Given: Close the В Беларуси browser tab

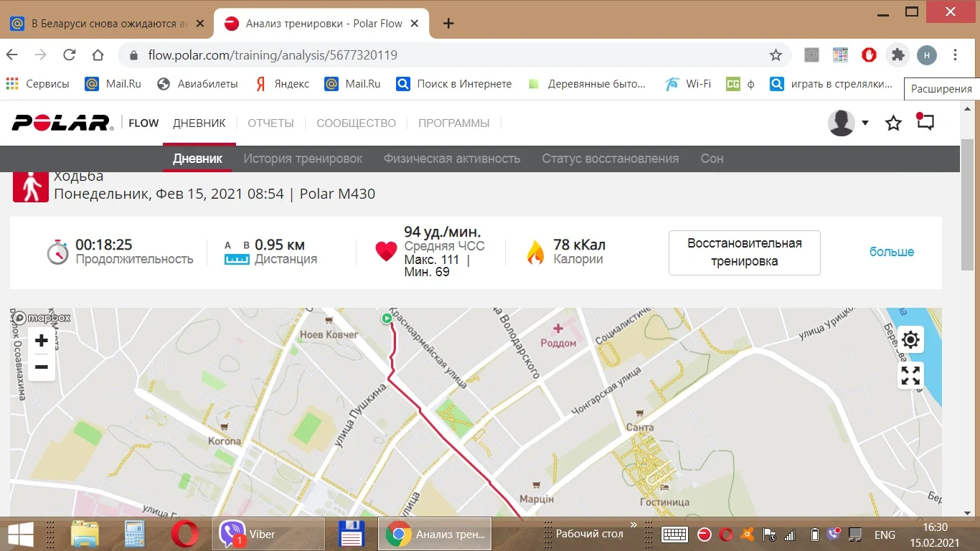Looking at the screenshot, I should coord(199,24).
